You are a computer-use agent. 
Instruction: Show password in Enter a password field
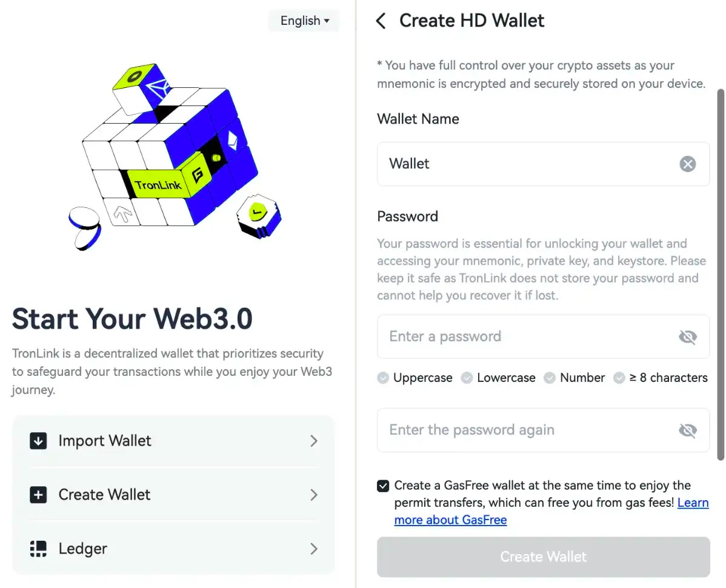[x=687, y=337]
